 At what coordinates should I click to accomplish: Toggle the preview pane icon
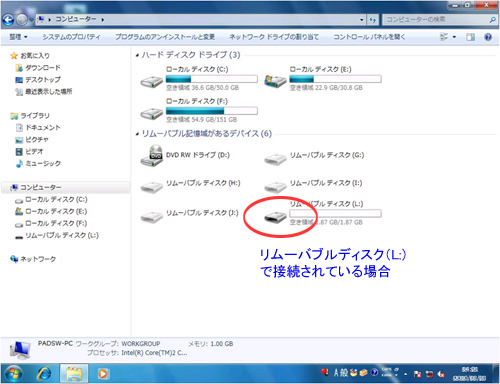point(470,37)
